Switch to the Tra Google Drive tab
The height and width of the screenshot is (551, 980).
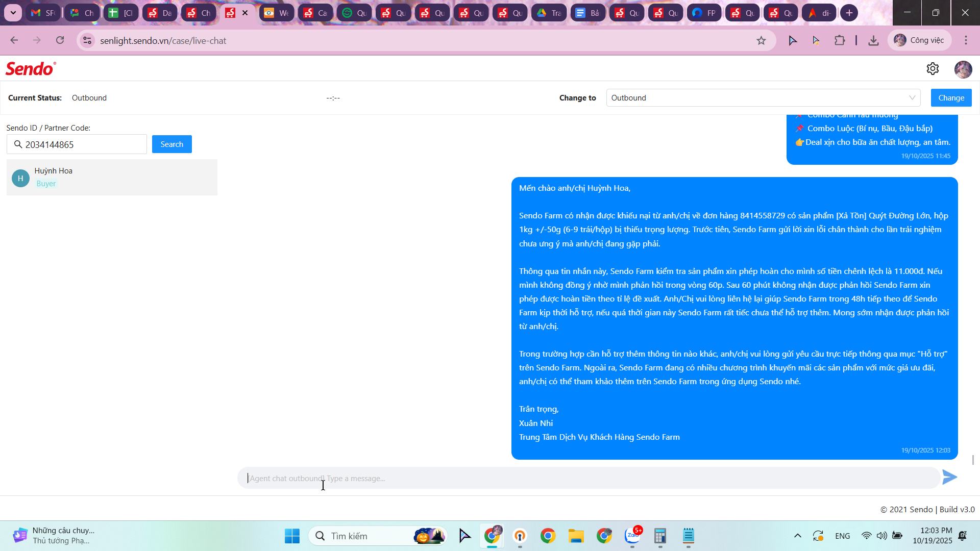click(x=549, y=13)
